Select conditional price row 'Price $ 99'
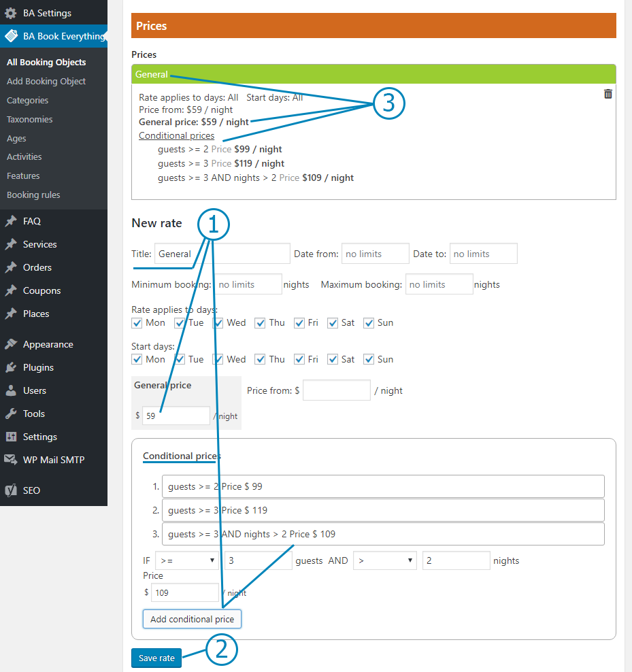The width and height of the screenshot is (632, 672). [383, 486]
